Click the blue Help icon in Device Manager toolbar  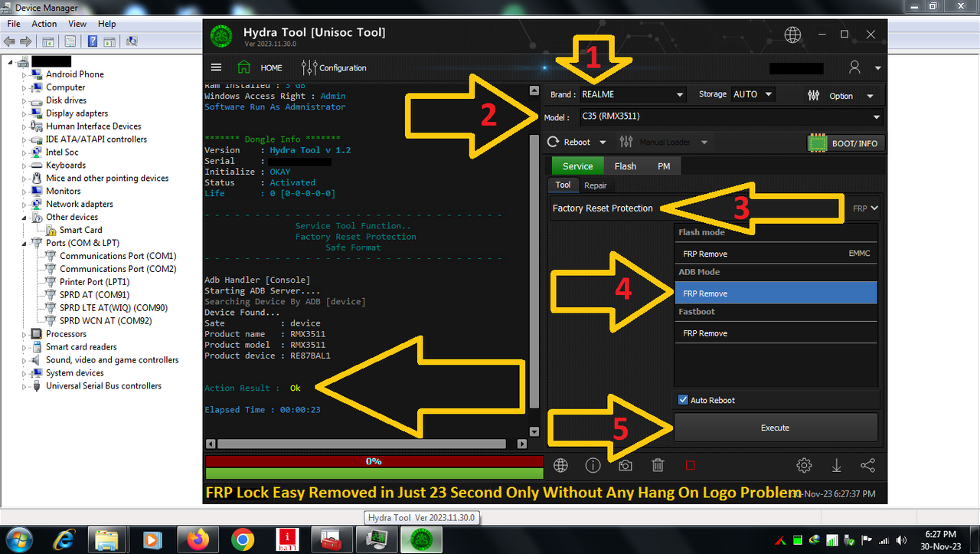92,41
